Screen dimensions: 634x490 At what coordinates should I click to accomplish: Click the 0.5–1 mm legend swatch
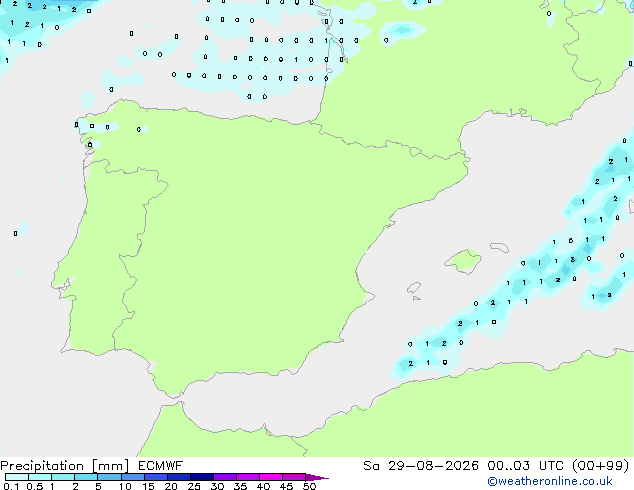[x=40, y=477]
